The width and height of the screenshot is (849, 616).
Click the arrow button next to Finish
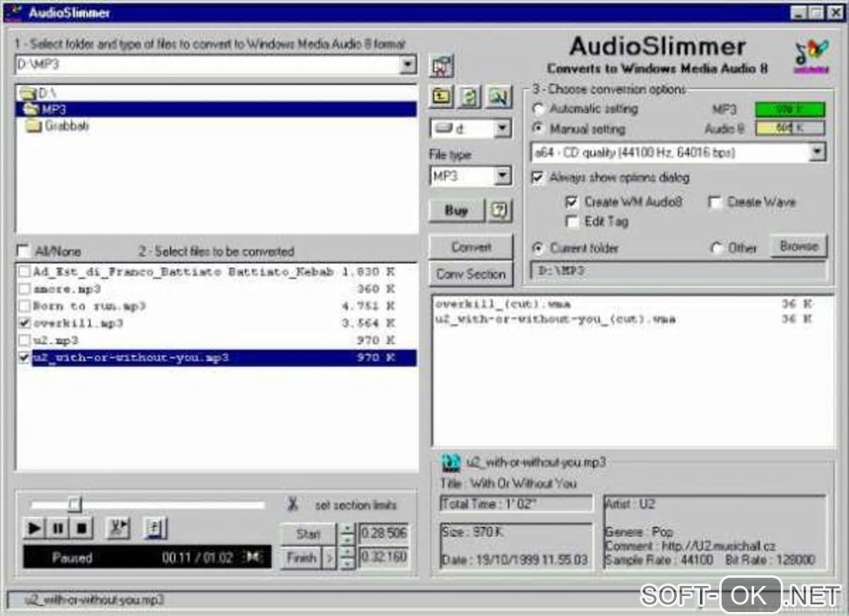coord(329,557)
